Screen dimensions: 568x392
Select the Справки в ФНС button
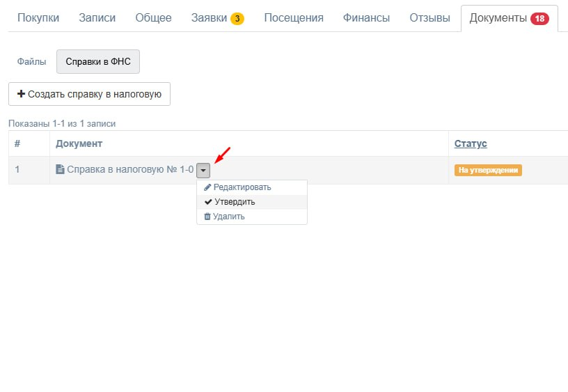pyautogui.click(x=98, y=61)
